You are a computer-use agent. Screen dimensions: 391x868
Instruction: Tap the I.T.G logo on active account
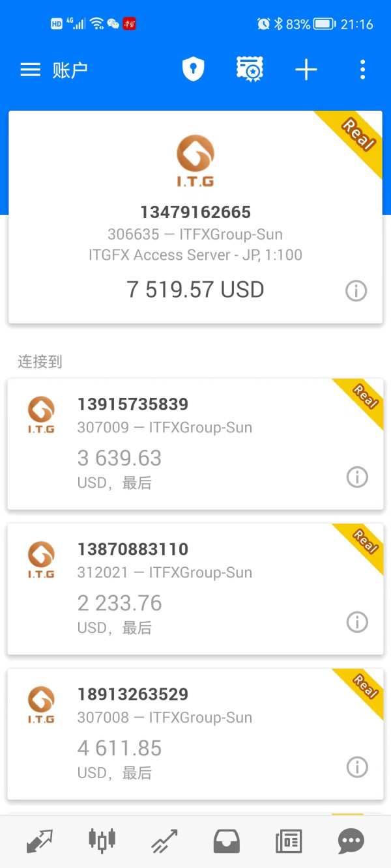click(195, 161)
